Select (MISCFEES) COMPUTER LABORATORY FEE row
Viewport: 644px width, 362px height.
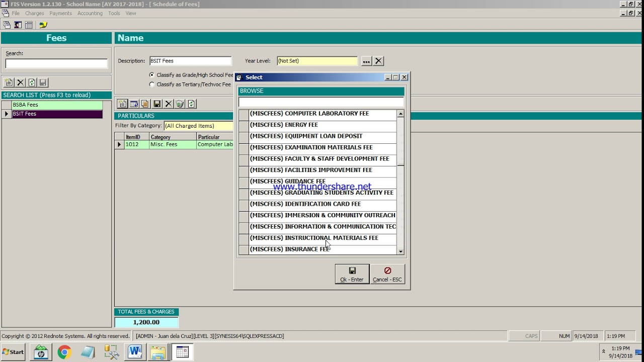[x=322, y=114]
